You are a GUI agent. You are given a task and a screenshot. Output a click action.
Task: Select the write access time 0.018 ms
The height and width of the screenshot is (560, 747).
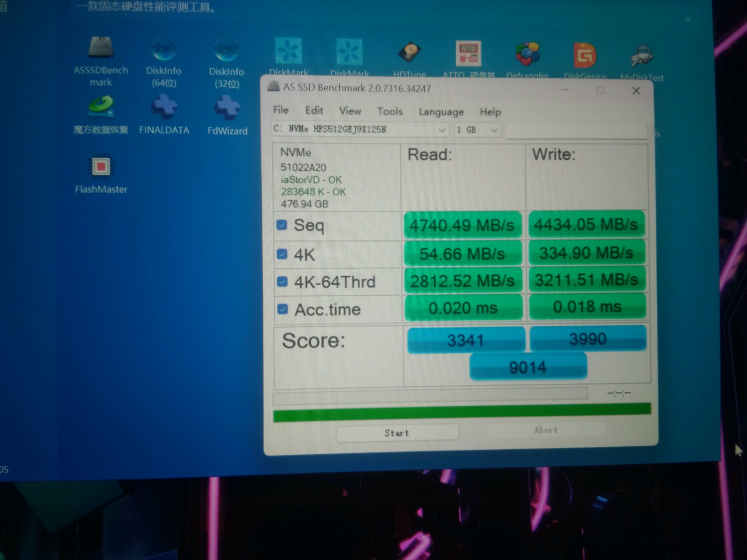pyautogui.click(x=588, y=307)
